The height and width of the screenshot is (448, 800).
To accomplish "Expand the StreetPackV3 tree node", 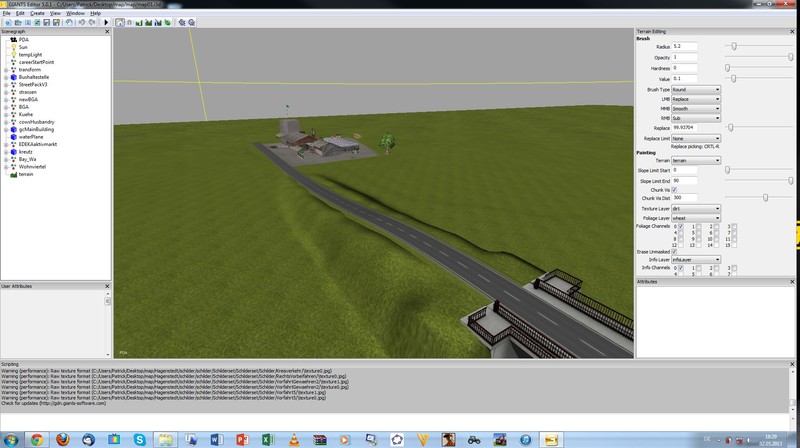I will [x=6, y=85].
